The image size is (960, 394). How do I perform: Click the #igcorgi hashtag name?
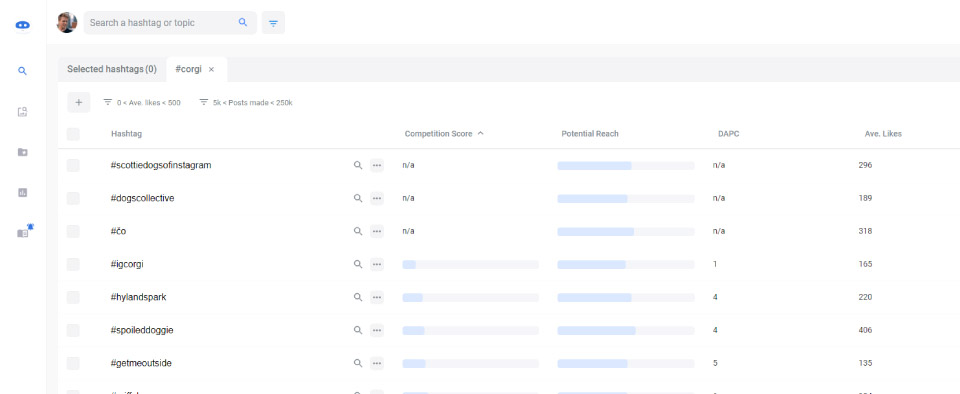click(127, 264)
